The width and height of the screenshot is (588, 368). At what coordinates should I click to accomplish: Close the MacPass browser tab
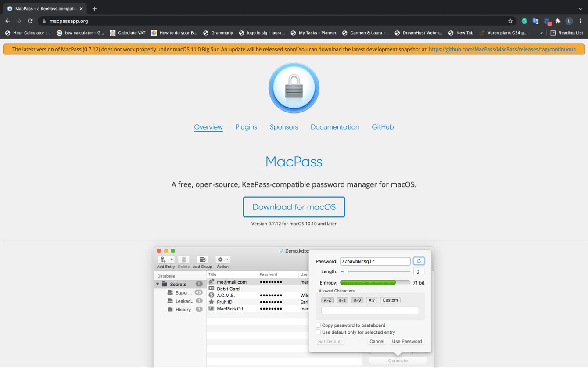[81, 9]
